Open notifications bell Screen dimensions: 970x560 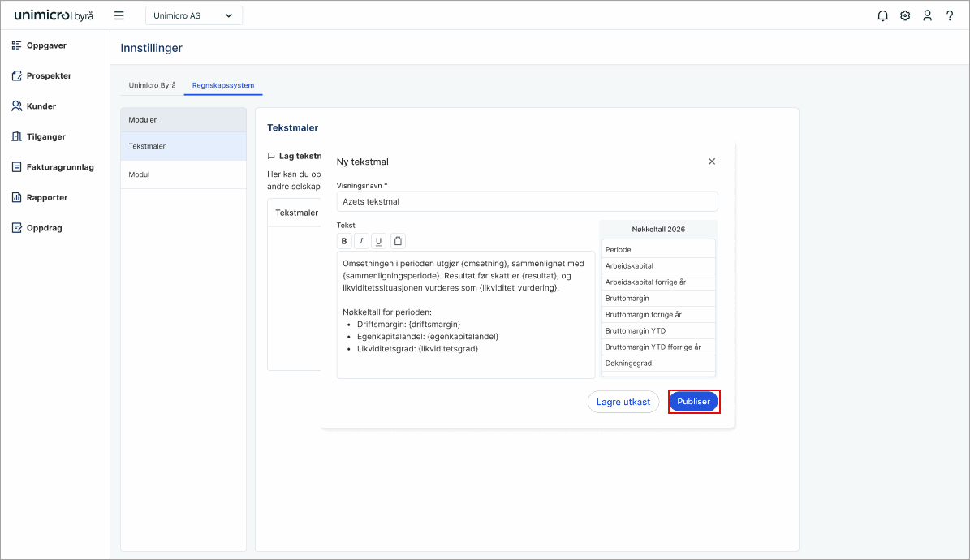pos(883,15)
